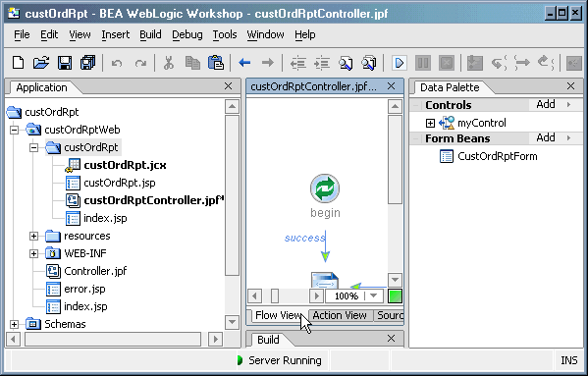Select custOrdRpt.jsp in the tree

click(119, 183)
